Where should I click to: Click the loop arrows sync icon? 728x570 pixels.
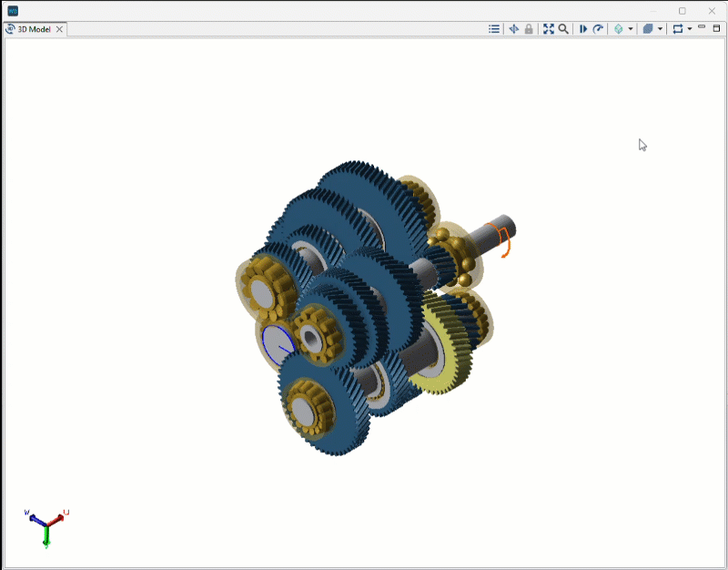point(677,29)
